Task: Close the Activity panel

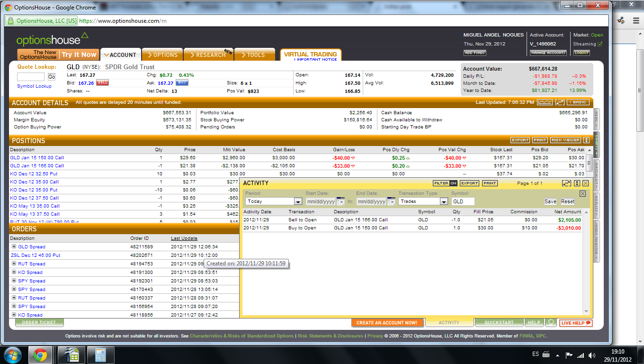Action: [585, 183]
